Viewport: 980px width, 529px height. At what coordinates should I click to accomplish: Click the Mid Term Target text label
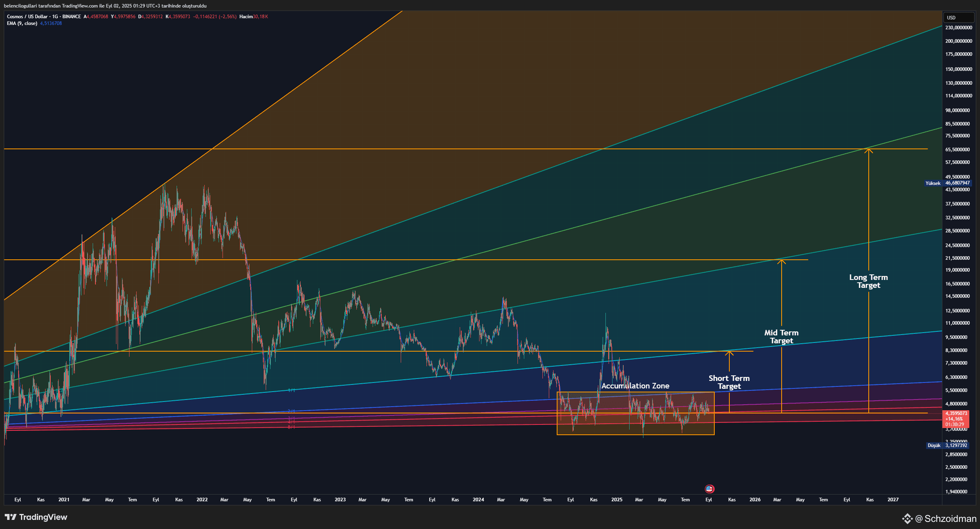click(781, 337)
